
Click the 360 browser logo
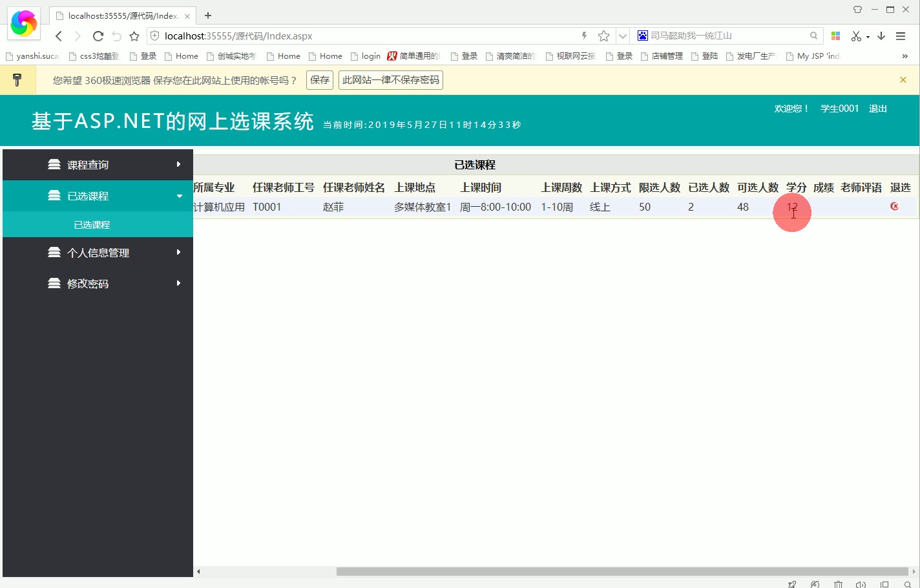[x=24, y=24]
